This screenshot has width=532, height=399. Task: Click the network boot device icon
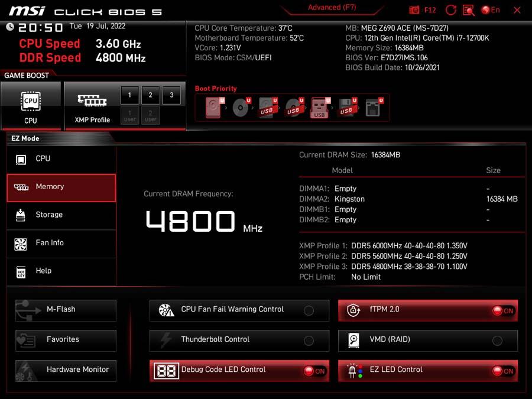[x=374, y=108]
